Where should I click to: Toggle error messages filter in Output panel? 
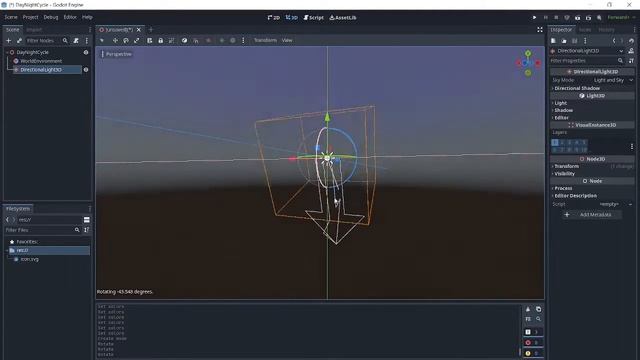pos(533,342)
